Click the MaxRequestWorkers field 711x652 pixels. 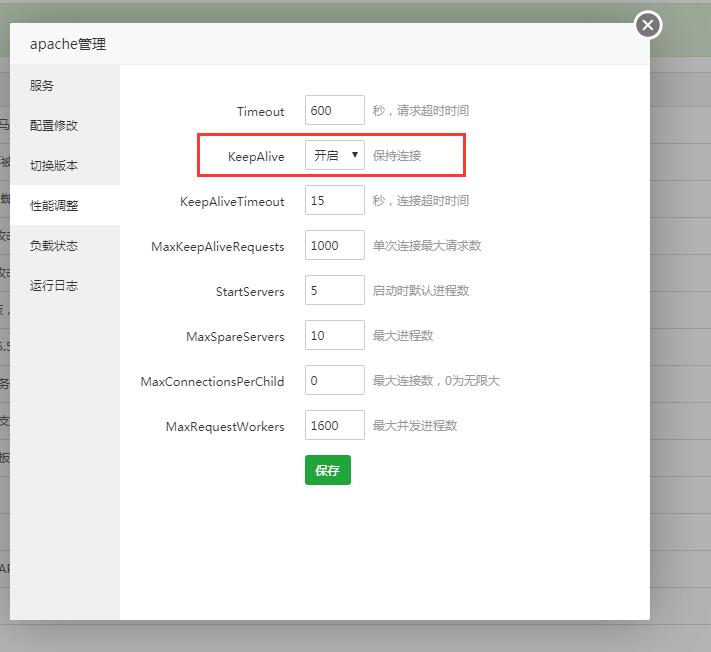coord(335,425)
